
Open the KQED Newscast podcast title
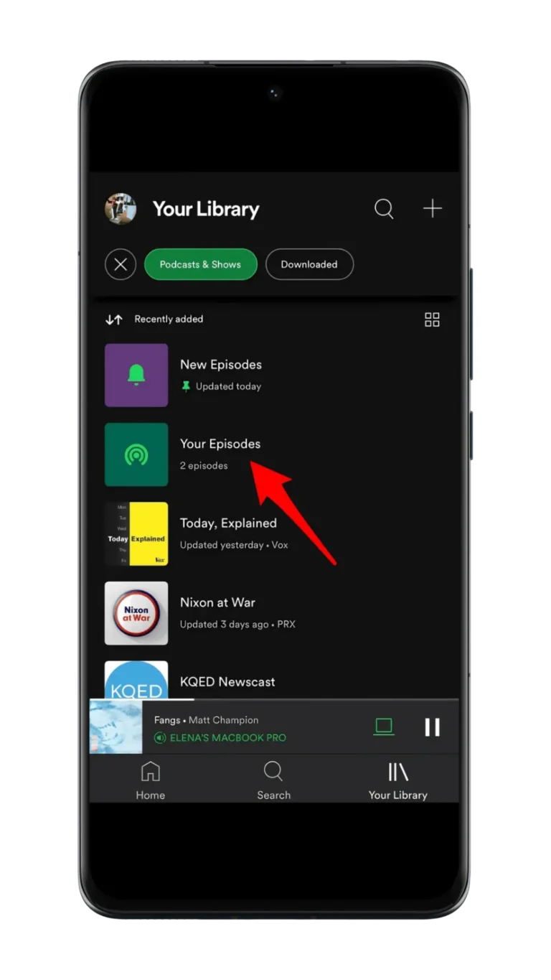click(x=227, y=682)
